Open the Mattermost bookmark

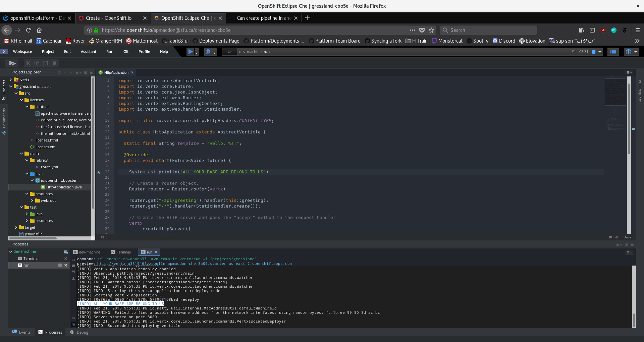click(x=142, y=41)
